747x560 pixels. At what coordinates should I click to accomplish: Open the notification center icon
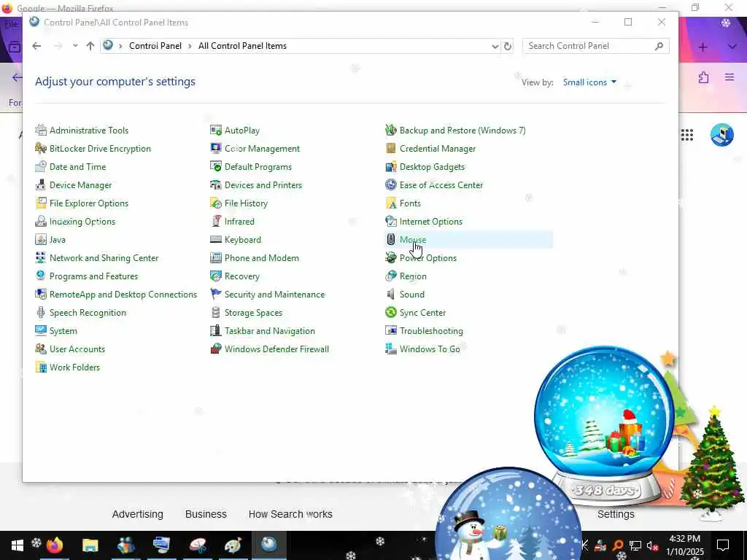pos(723,545)
